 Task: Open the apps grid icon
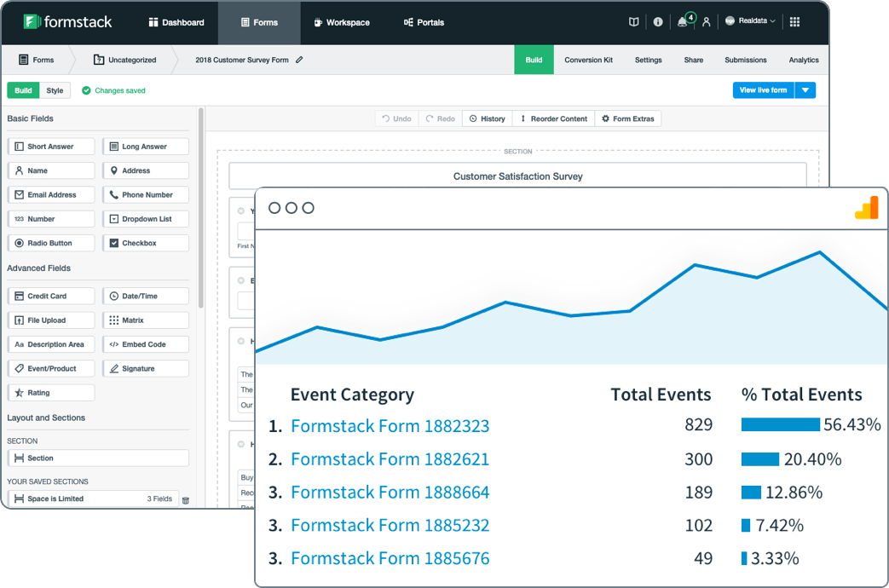pyautogui.click(x=795, y=21)
